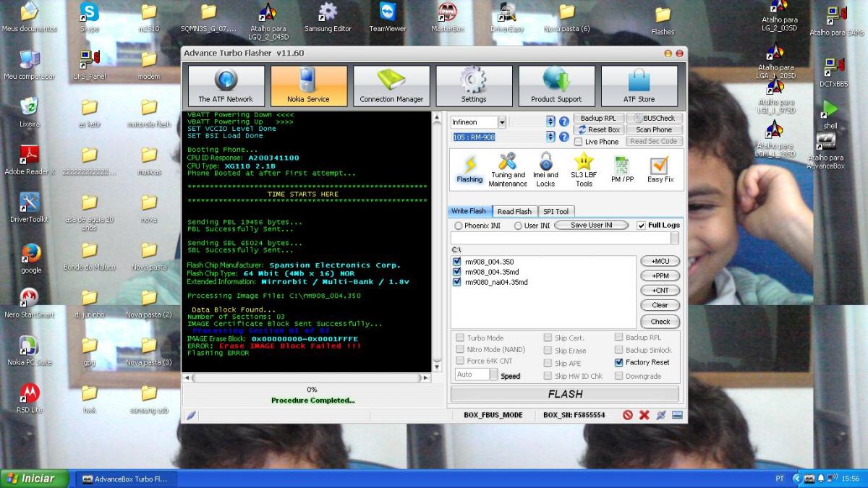Click the red stop circle icon
Image resolution: width=868 pixels, height=488 pixels.
coord(628,415)
